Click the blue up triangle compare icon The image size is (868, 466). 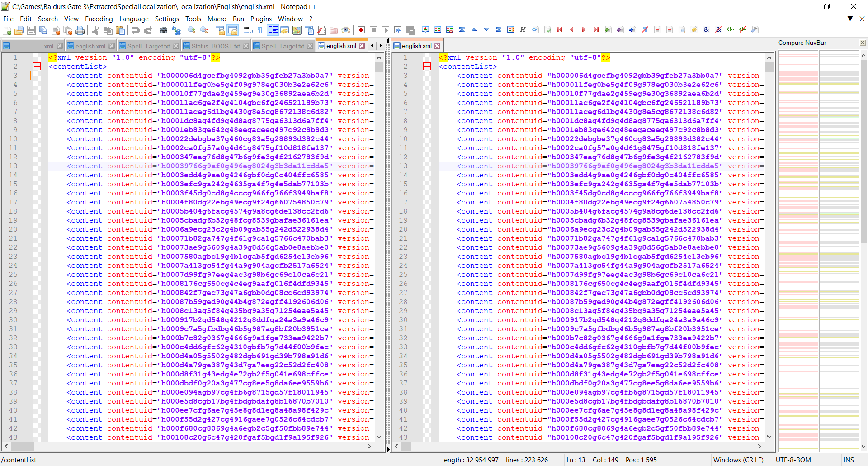pyautogui.click(x=474, y=29)
